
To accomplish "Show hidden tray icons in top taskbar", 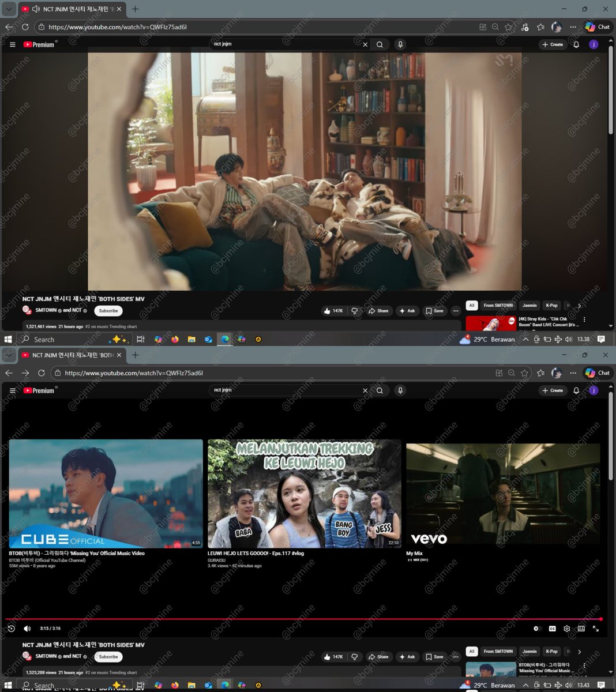I will coord(525,340).
